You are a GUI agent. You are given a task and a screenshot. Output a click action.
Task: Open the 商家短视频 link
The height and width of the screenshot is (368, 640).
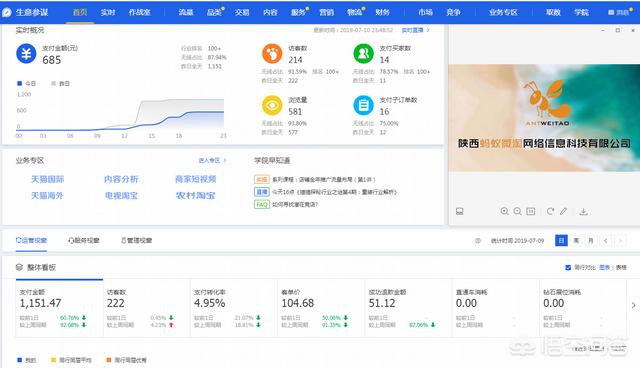click(x=196, y=179)
